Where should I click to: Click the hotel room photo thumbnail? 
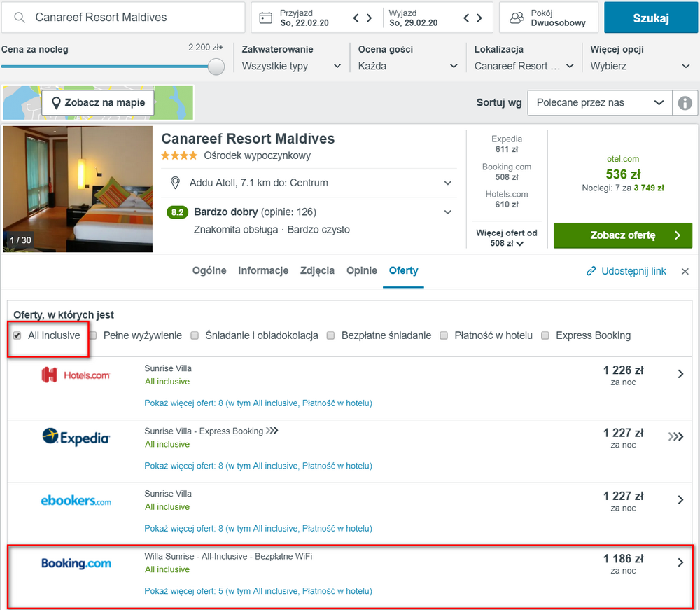78,189
